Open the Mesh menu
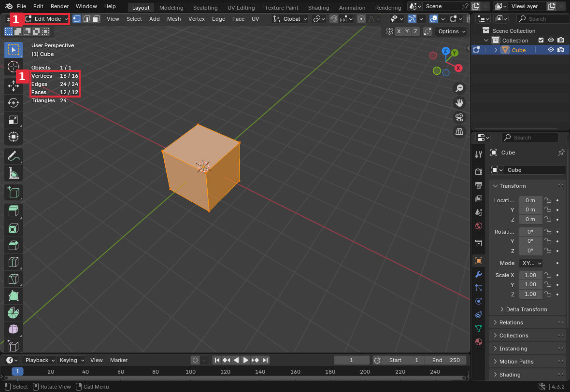The width and height of the screenshot is (570, 392). [x=174, y=19]
